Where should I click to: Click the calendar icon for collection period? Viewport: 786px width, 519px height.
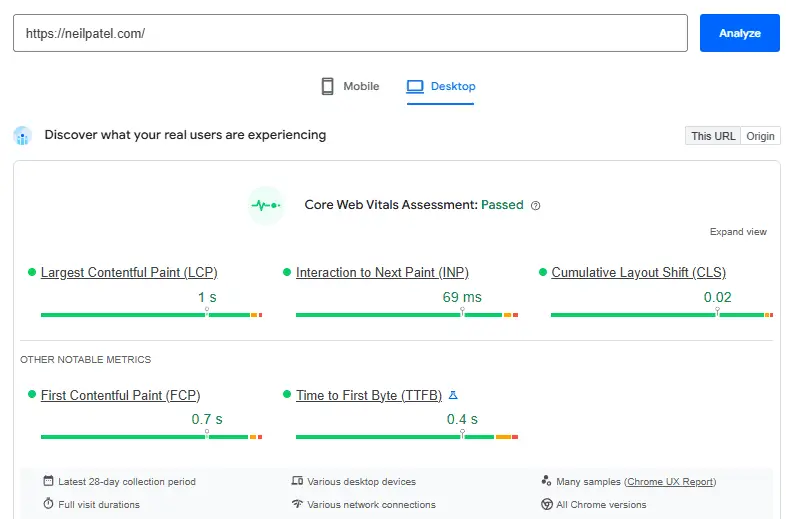pos(48,481)
